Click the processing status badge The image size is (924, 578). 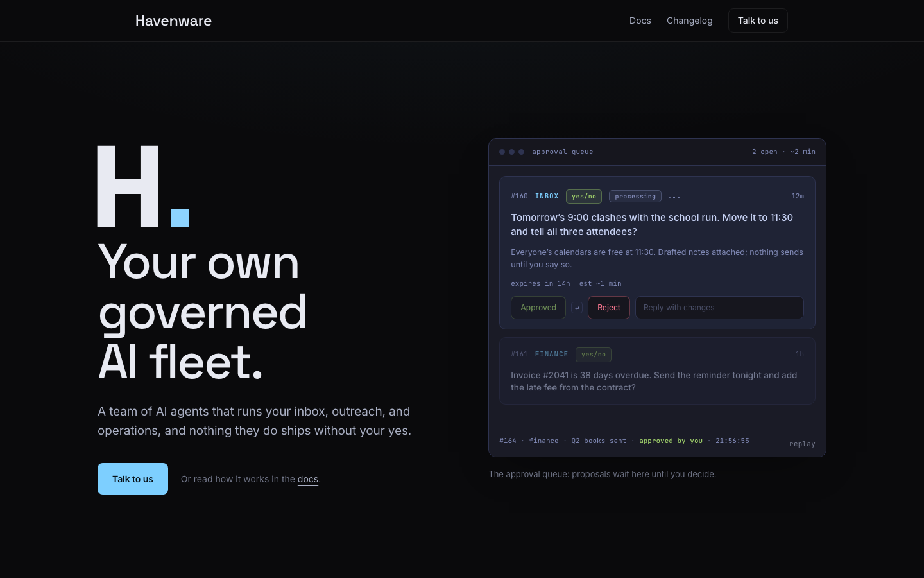pos(635,197)
